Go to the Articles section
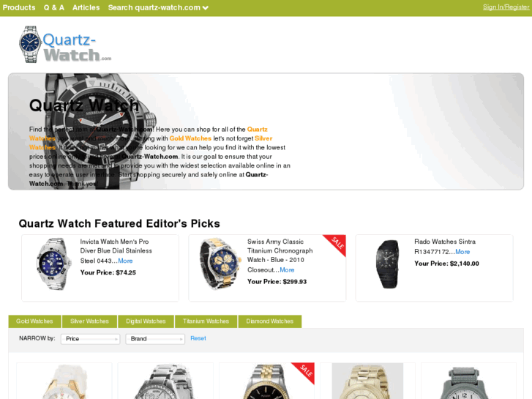 pos(86,7)
